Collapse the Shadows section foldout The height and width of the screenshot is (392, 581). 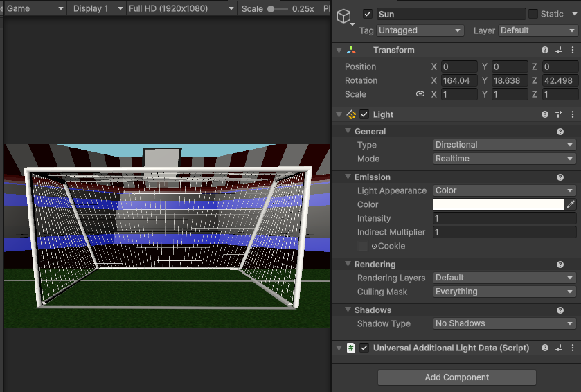[348, 310]
